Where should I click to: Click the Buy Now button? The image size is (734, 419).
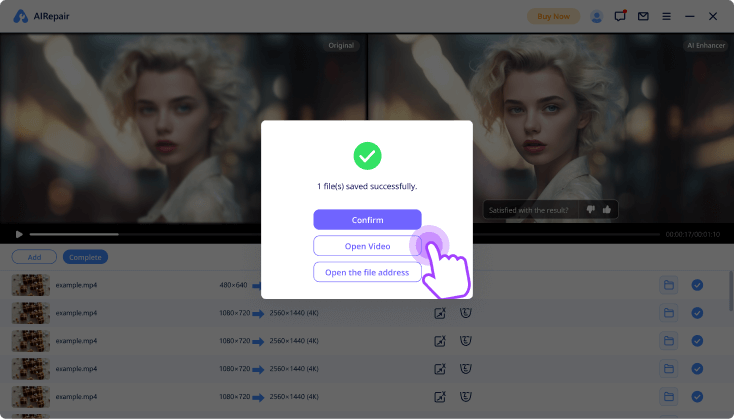[x=553, y=16]
